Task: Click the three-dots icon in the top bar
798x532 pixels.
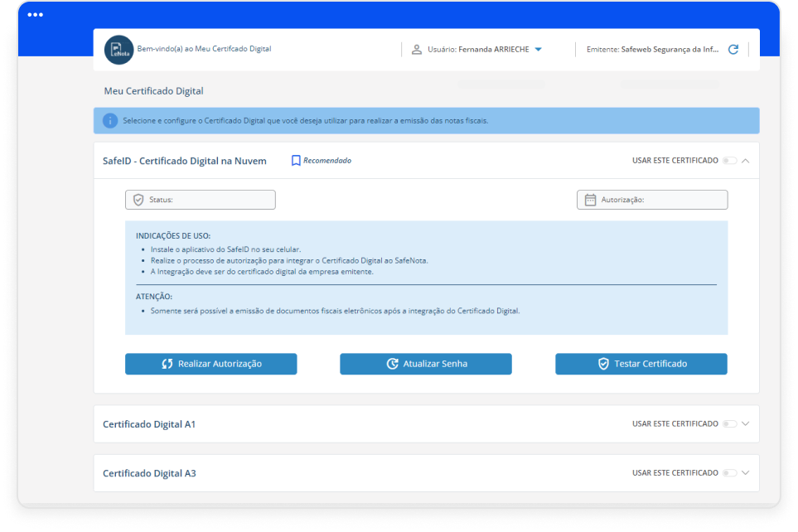Action: click(x=35, y=15)
